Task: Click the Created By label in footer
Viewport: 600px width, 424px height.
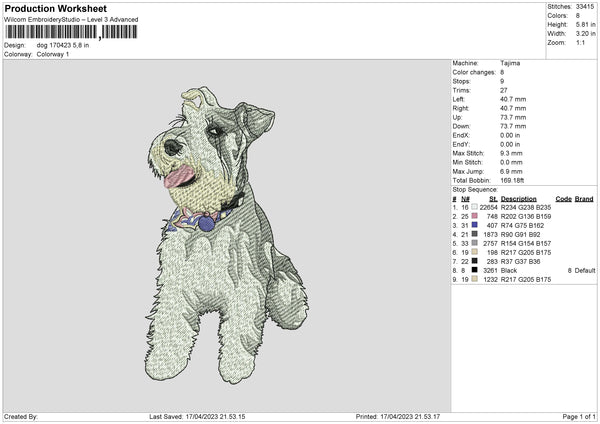Action: click(x=21, y=417)
